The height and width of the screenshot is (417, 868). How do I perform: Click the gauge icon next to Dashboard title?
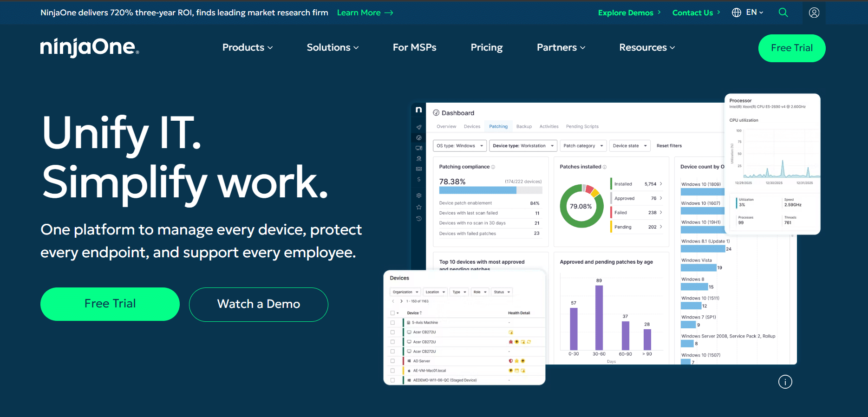pyautogui.click(x=436, y=113)
